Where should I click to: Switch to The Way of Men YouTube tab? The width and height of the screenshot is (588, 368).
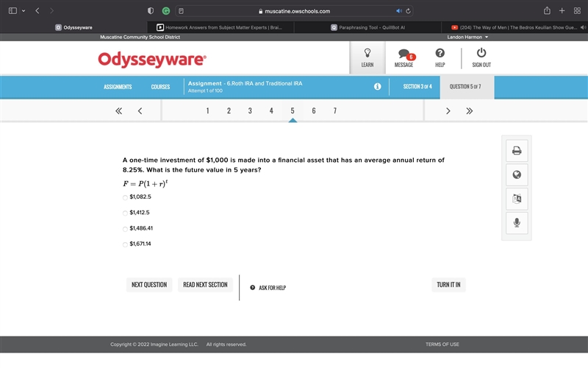pos(514,27)
